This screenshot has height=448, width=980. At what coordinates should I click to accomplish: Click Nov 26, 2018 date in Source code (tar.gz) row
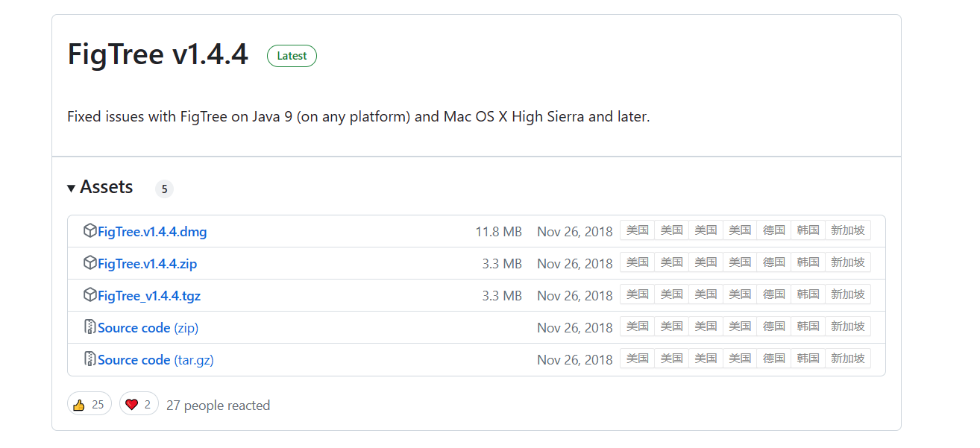click(574, 360)
